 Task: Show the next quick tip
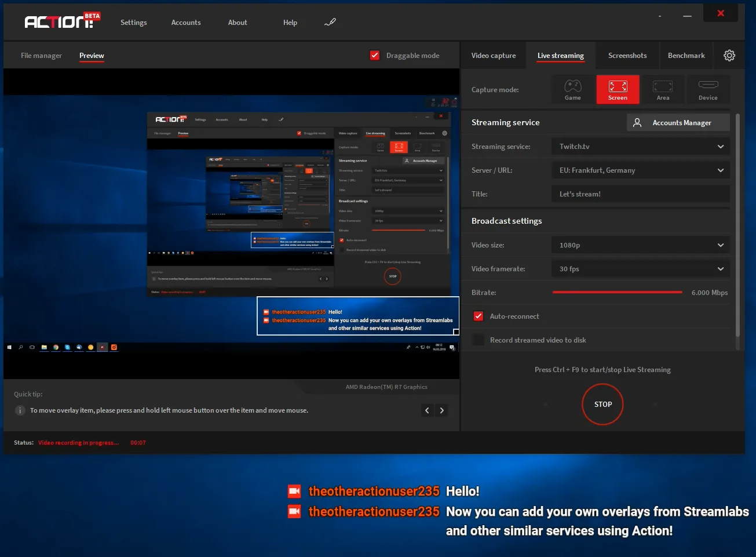click(442, 410)
